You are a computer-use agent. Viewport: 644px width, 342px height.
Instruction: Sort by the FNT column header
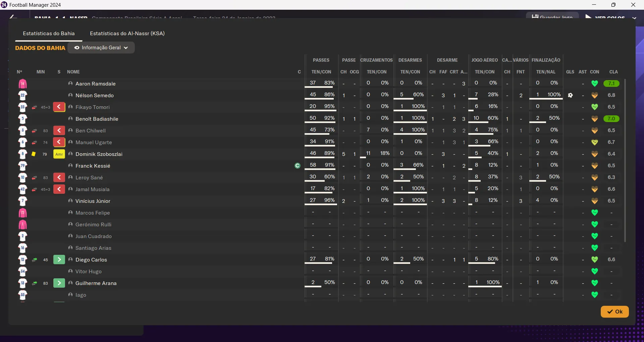521,72
